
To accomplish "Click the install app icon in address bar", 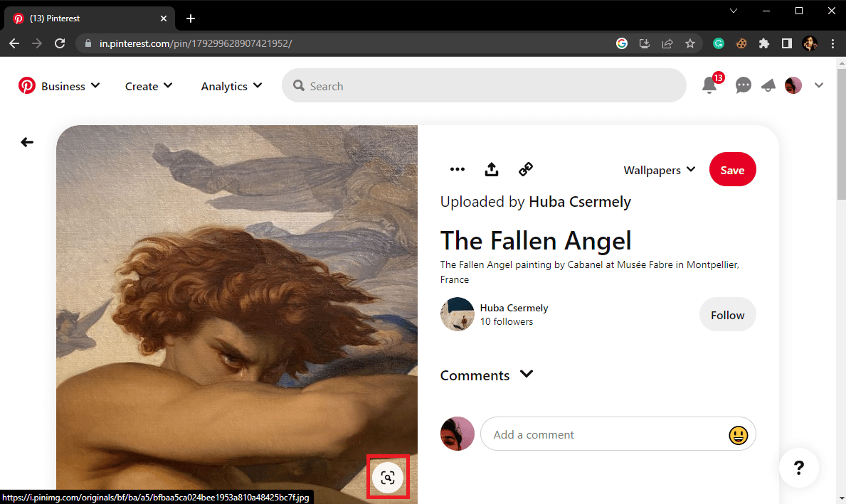I will [644, 43].
